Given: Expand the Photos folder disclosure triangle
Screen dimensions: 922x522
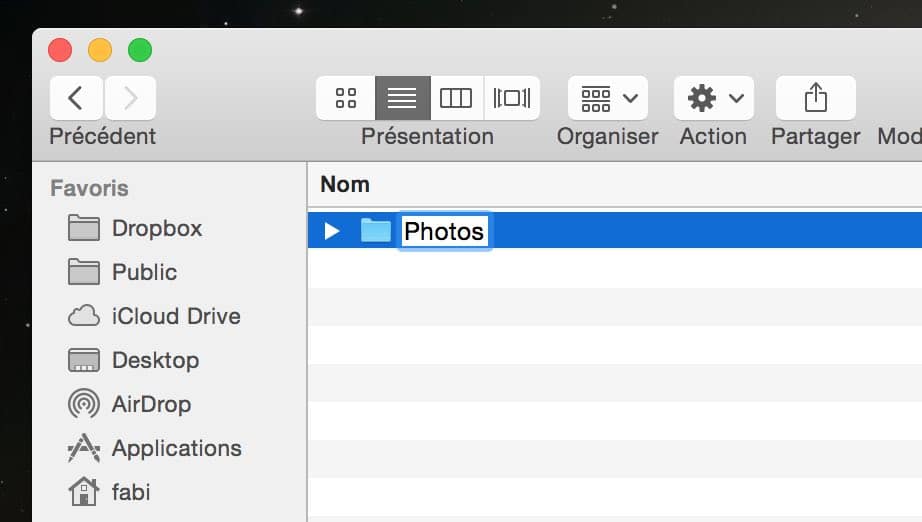Looking at the screenshot, I should point(332,231).
